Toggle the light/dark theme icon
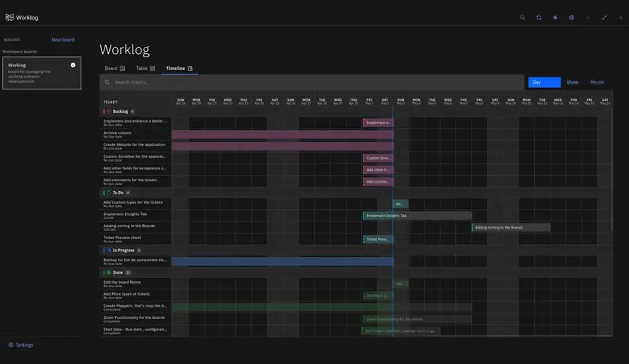Viewport: 629px width, 364px height. click(x=555, y=17)
